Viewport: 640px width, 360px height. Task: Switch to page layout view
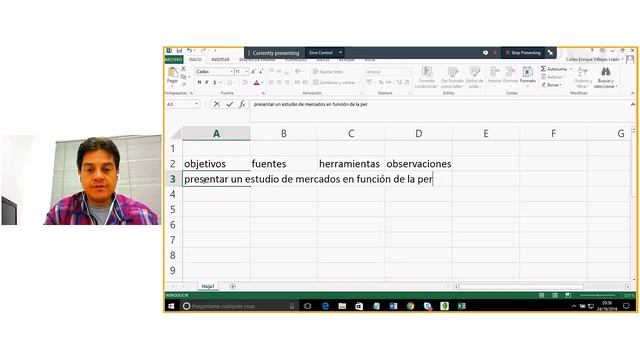[555, 296]
